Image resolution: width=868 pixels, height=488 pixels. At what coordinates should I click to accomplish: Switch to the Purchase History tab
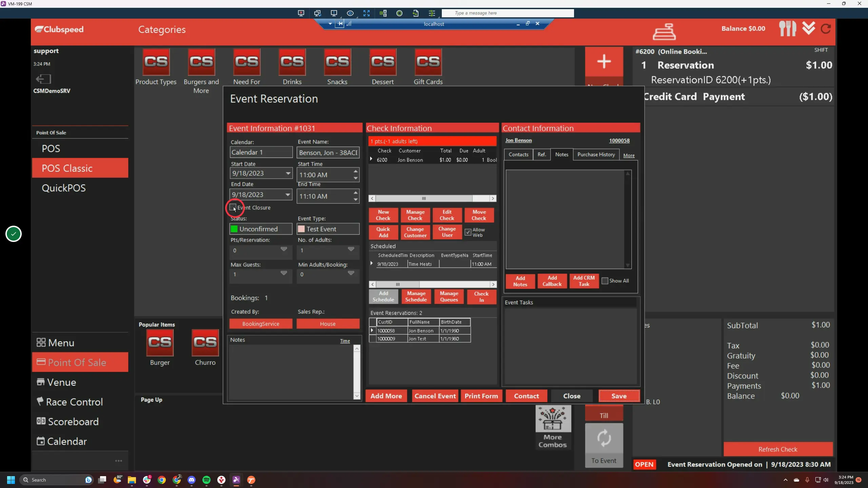pos(596,155)
